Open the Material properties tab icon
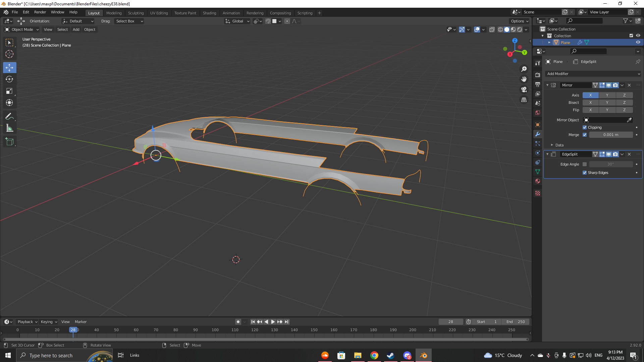Screen dimensions: 644x362 (x=538, y=181)
